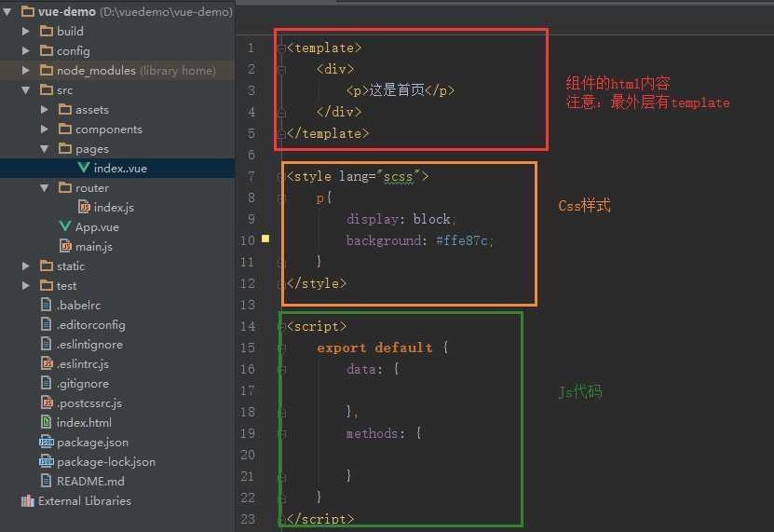Expand the components folder arrow
The image size is (774, 532).
point(45,130)
